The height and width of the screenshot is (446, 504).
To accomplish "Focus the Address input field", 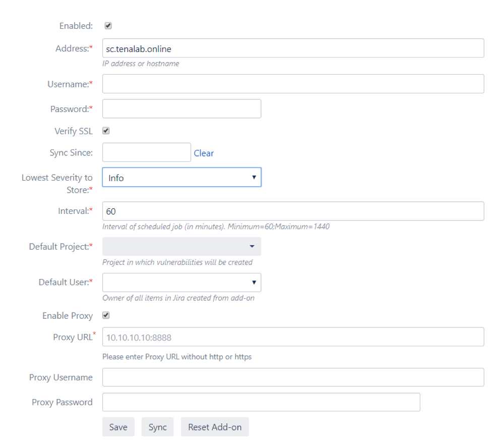I will 293,48.
